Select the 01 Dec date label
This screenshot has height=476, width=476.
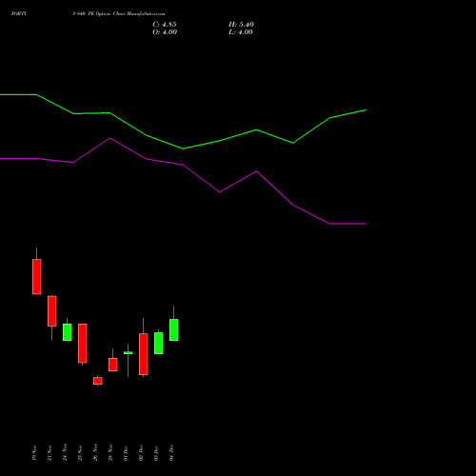(126, 453)
